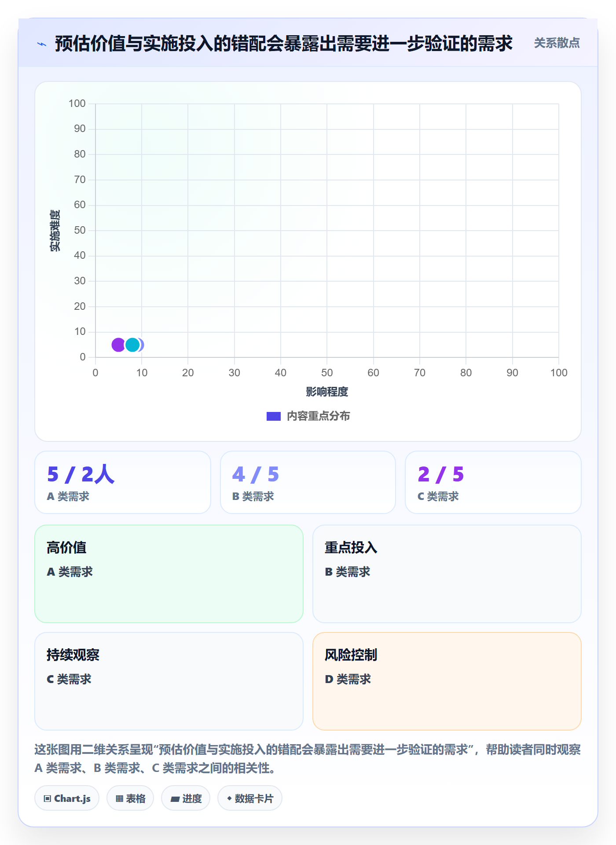The height and width of the screenshot is (845, 616).
Task: Click the 影响程度 x-axis title
Action: pos(327,392)
